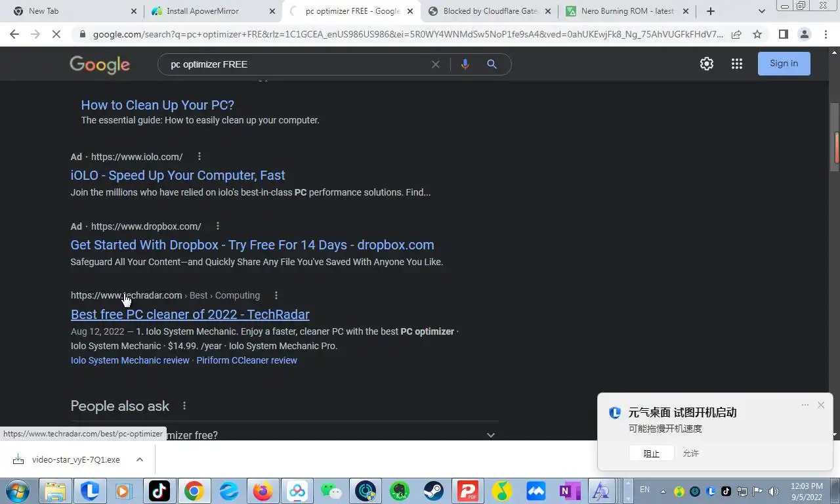Switch to the New Tab tab
Image resolution: width=840 pixels, height=504 pixels.
pos(73,11)
